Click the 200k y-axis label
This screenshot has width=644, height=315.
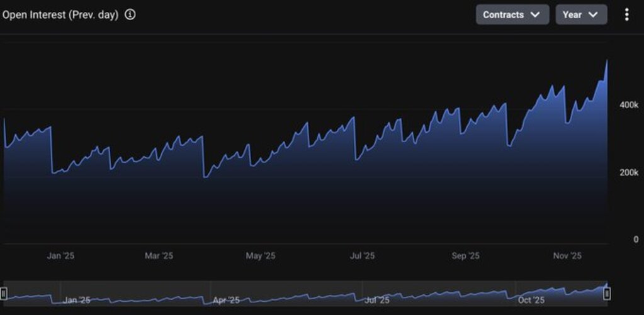click(x=629, y=172)
